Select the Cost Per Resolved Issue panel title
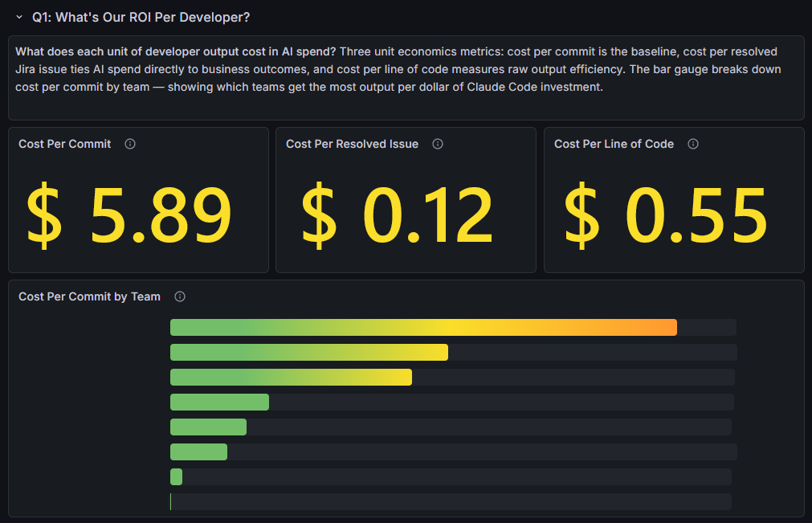The height and width of the screenshot is (523, 812). (352, 144)
